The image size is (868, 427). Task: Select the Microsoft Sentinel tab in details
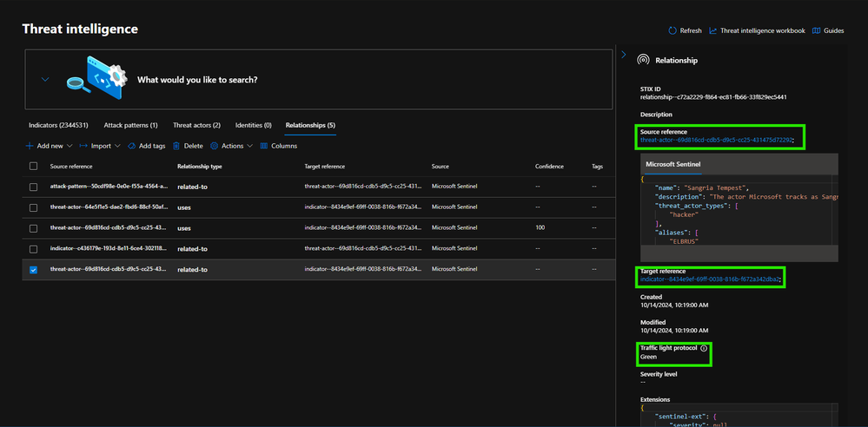[x=673, y=164]
